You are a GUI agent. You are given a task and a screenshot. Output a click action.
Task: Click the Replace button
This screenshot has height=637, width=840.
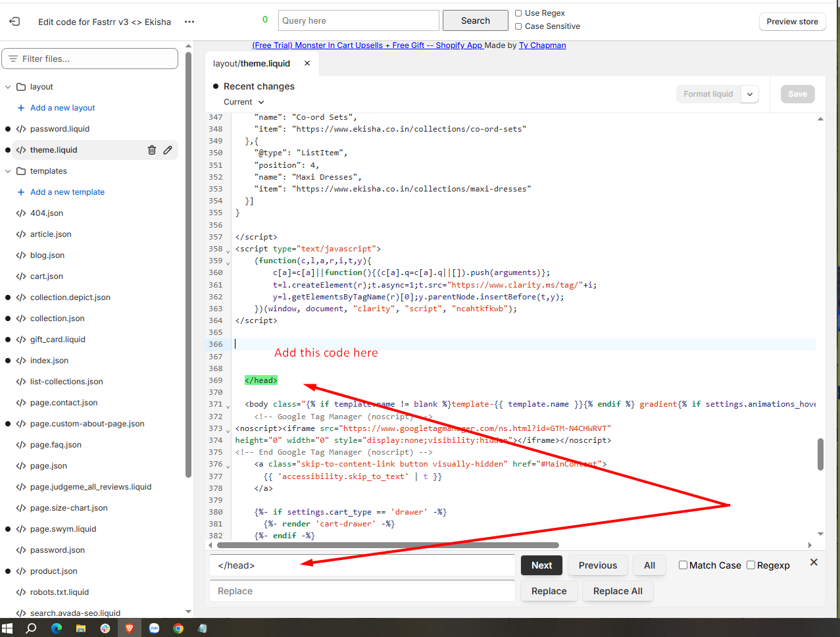pos(549,591)
